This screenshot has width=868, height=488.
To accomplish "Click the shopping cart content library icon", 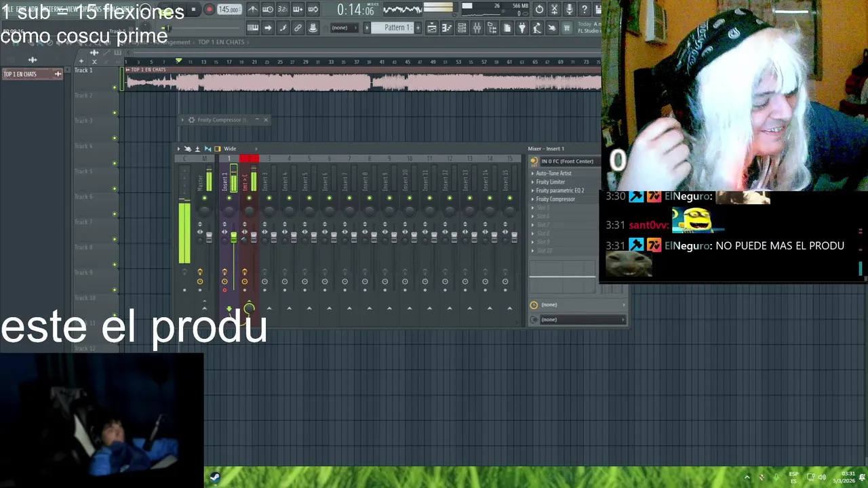I will click(x=566, y=28).
